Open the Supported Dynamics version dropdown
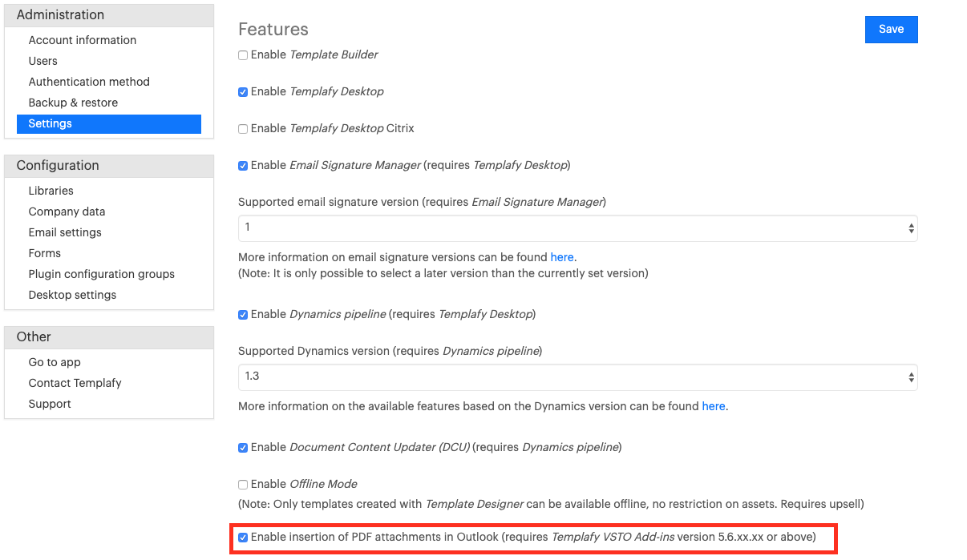 click(x=577, y=377)
